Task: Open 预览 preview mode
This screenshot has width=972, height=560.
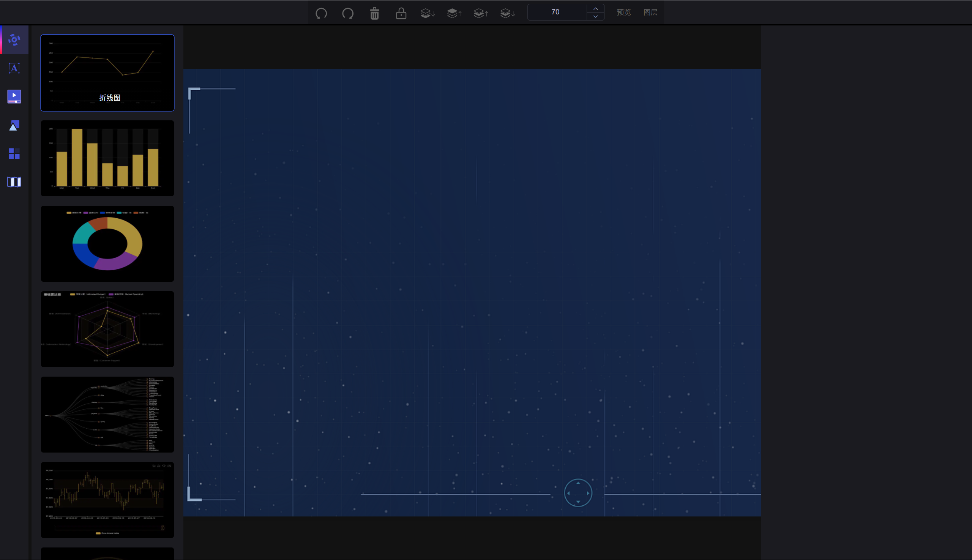Action: 623,12
